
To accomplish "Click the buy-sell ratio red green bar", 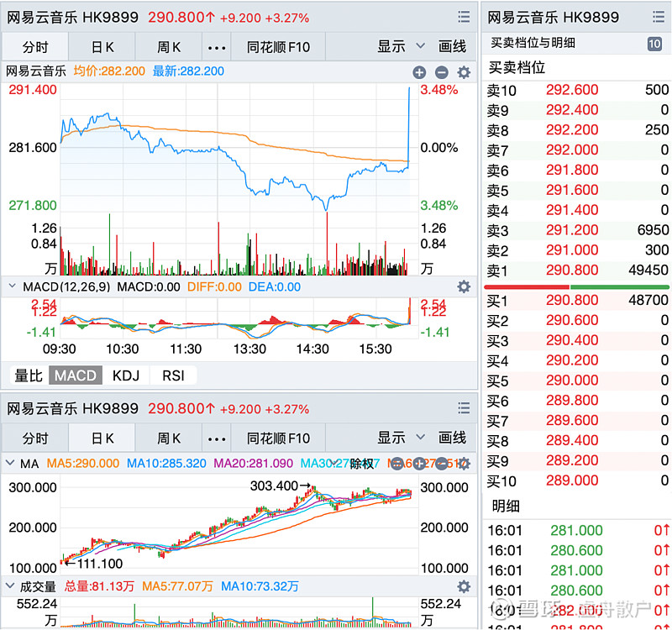I will click(576, 286).
